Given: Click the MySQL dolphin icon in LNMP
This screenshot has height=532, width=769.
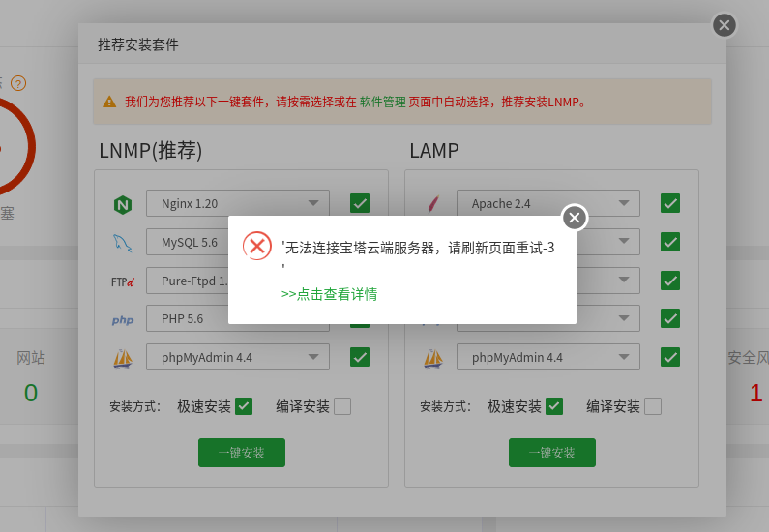Looking at the screenshot, I should click(122, 243).
